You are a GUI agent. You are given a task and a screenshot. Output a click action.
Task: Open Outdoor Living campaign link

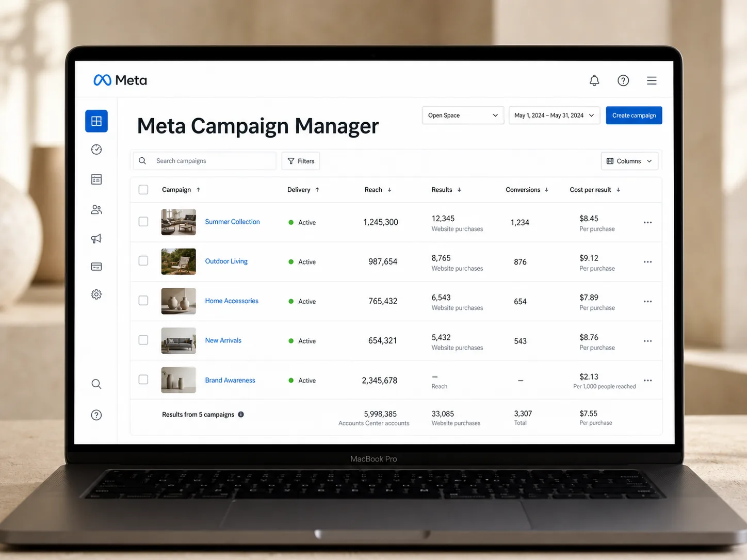[226, 261]
